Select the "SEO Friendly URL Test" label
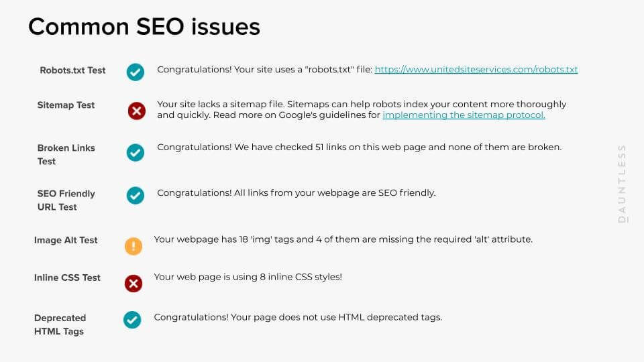644x362 pixels. [x=66, y=200]
